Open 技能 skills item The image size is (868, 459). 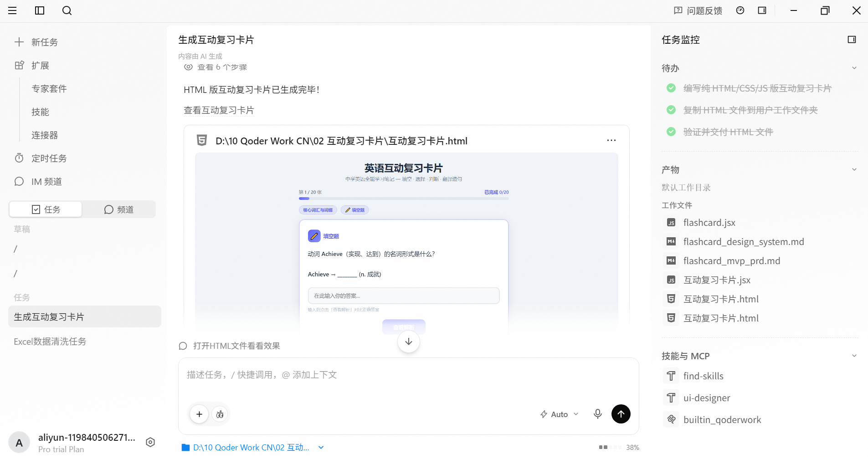coord(40,112)
